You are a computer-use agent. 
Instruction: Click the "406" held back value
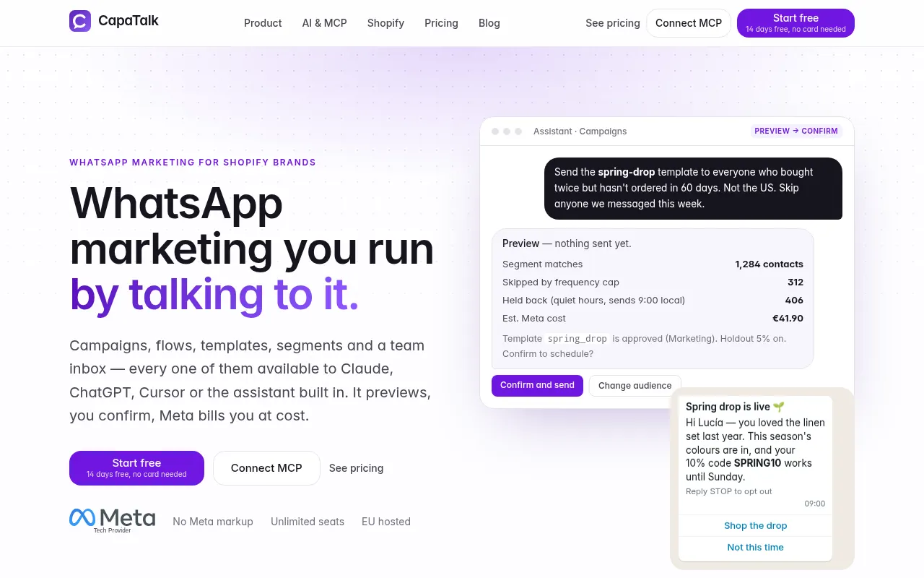click(x=794, y=301)
